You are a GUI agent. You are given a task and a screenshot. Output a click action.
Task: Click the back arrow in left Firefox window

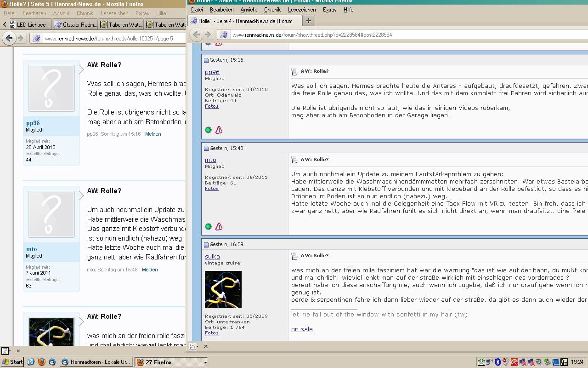9,39
